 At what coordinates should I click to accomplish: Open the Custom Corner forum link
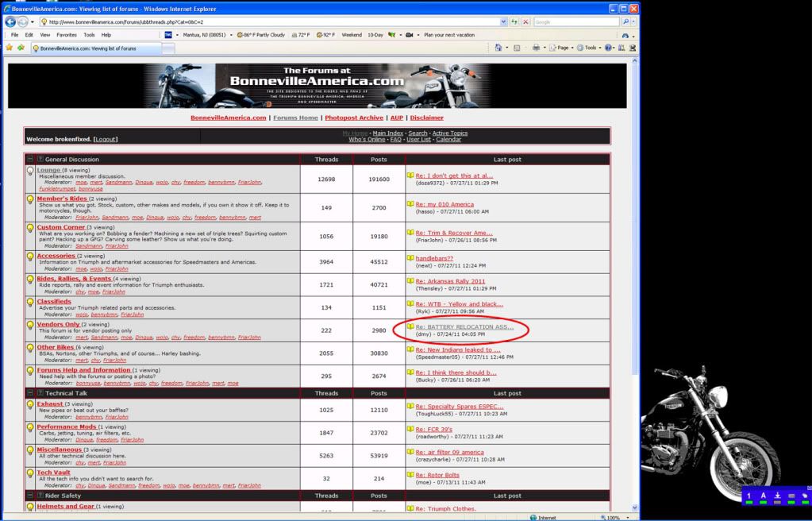point(60,227)
